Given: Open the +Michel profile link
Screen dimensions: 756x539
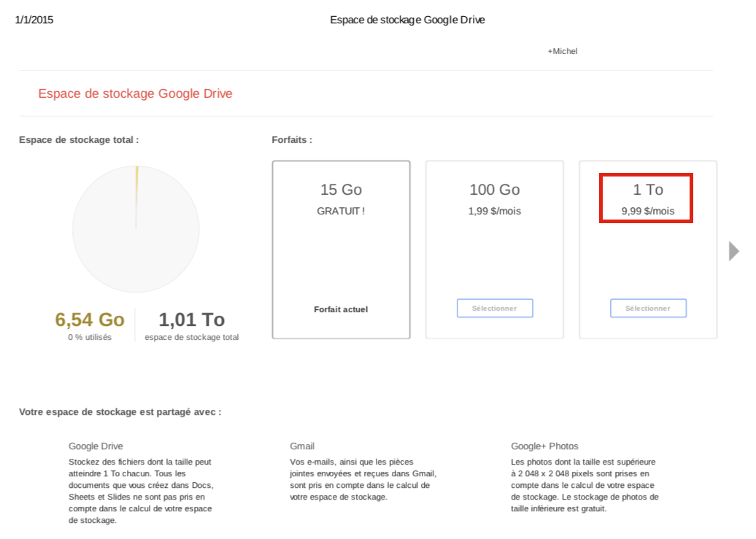Looking at the screenshot, I should point(562,51).
